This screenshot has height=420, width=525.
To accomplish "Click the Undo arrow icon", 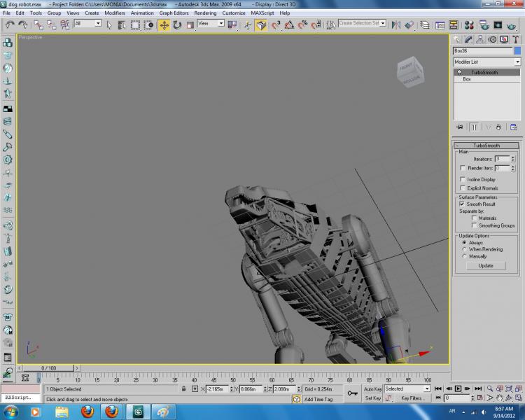I will 9,24.
